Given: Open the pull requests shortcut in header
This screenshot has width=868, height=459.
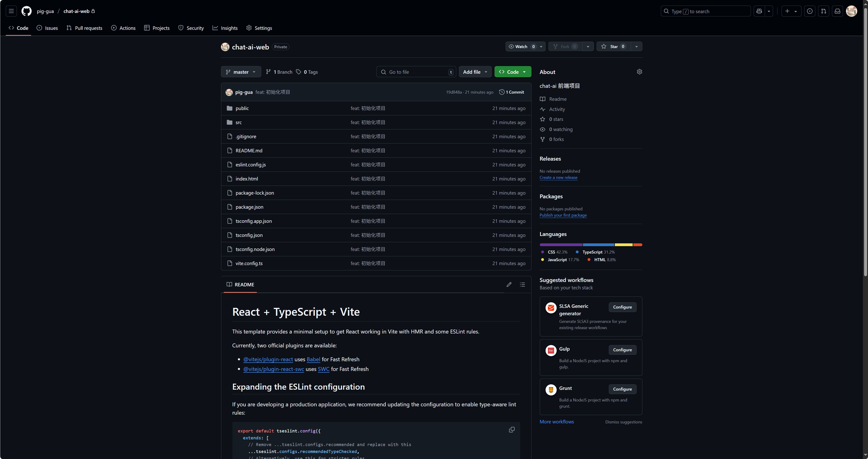Looking at the screenshot, I should (x=823, y=11).
